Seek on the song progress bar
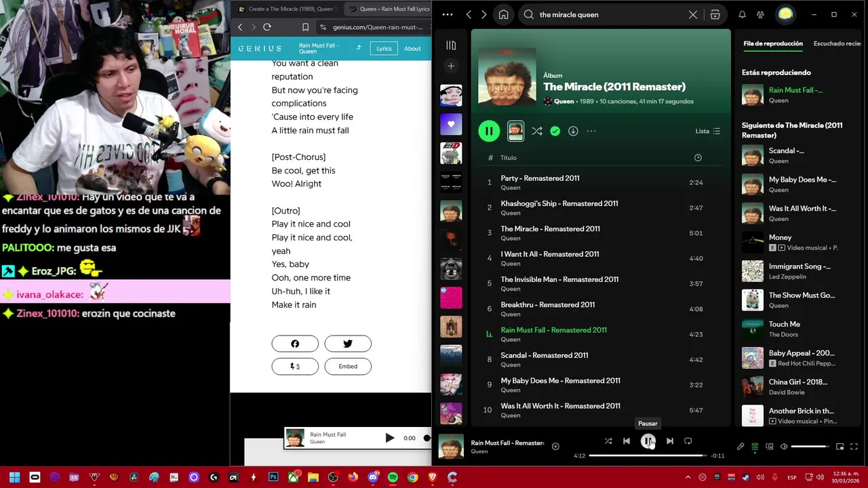The width and height of the screenshot is (868, 488). pyautogui.click(x=648, y=455)
